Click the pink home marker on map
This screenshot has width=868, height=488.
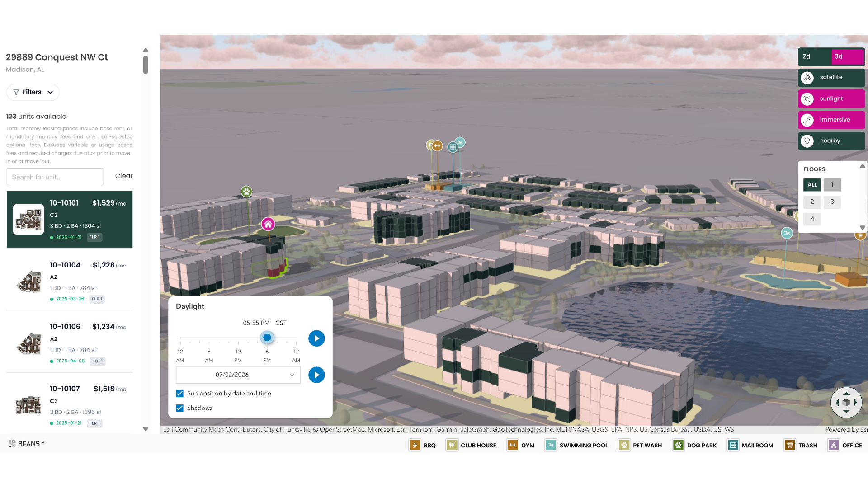(x=268, y=224)
